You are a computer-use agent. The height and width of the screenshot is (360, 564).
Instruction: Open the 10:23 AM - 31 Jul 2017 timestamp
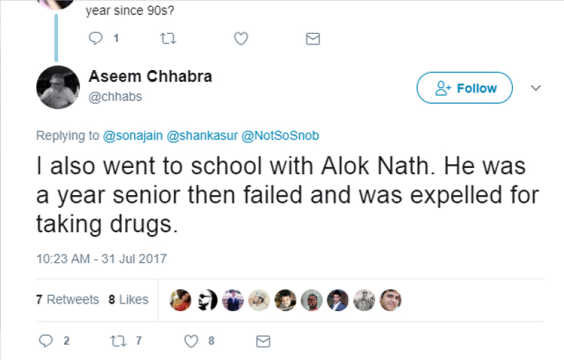click(x=101, y=259)
